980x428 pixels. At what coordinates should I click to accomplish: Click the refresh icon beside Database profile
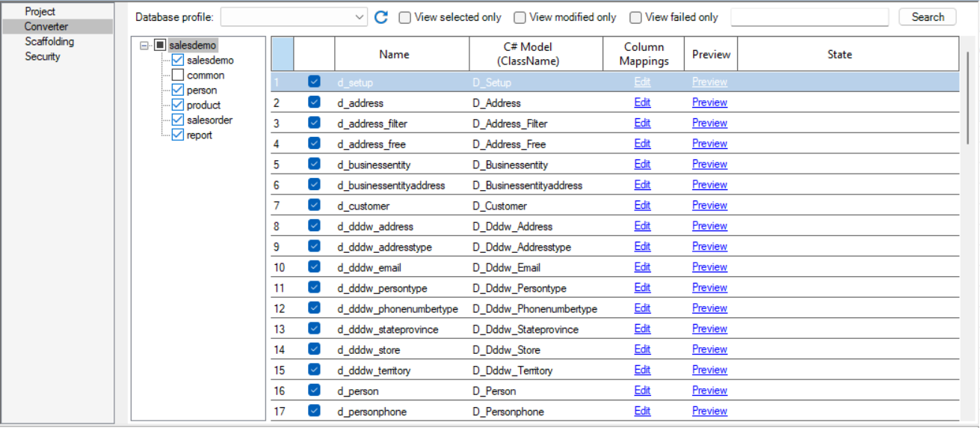pyautogui.click(x=381, y=17)
